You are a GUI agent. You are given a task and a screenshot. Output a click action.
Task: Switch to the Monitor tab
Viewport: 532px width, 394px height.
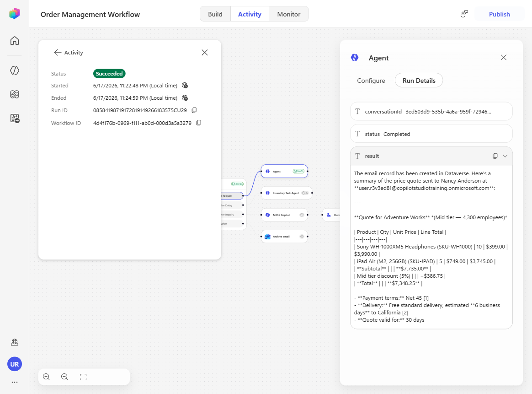[x=289, y=14]
